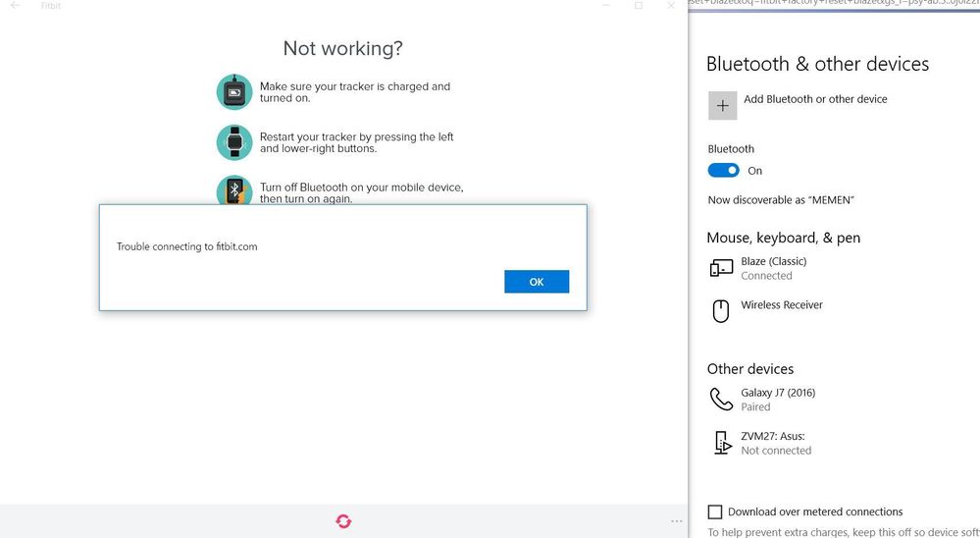Select Galaxy J7 (2016) paired device
980x538 pixels.
pyautogui.click(x=778, y=400)
